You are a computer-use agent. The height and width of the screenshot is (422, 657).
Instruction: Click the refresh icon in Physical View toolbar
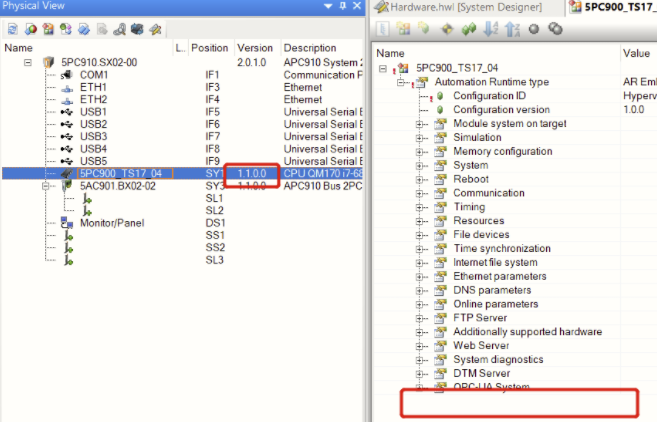click(x=13, y=29)
